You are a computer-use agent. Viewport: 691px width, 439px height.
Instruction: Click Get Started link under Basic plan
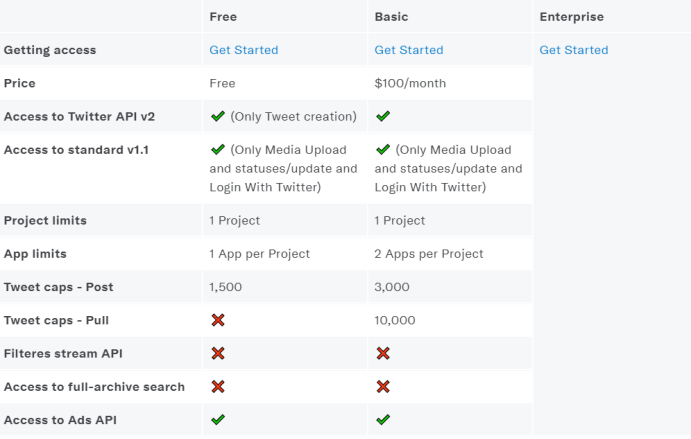point(408,50)
